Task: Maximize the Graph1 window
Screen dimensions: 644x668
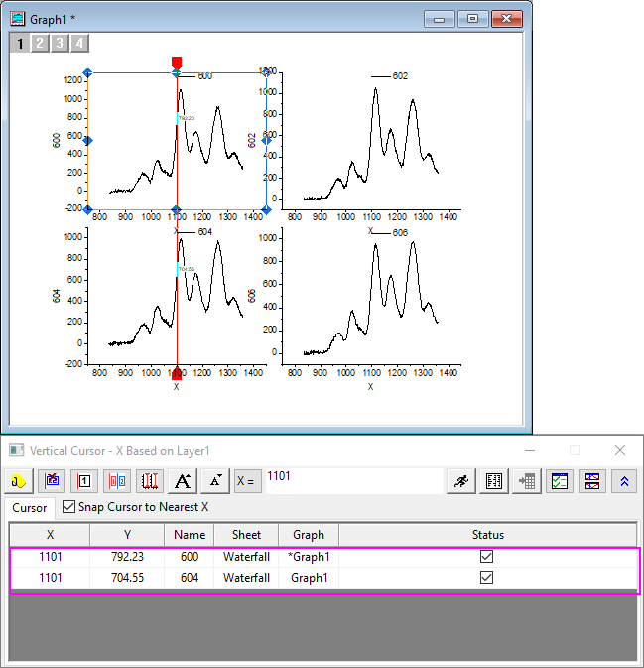Action: (472, 19)
